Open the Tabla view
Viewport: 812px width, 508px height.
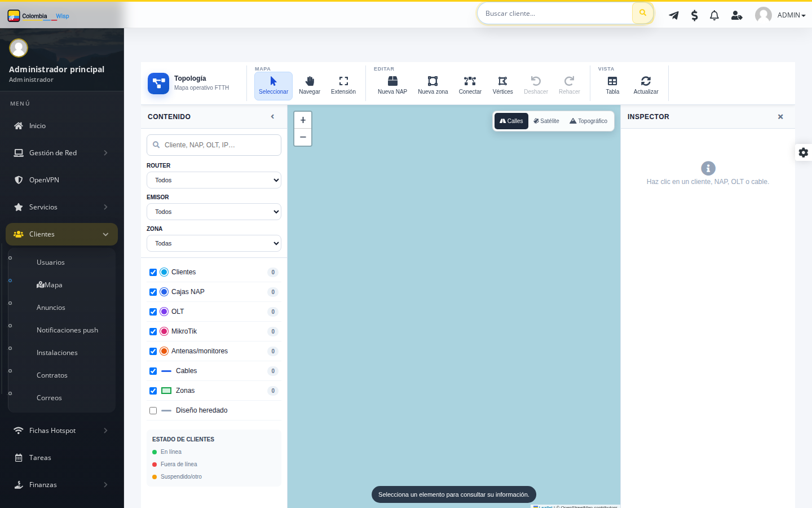[x=612, y=86]
